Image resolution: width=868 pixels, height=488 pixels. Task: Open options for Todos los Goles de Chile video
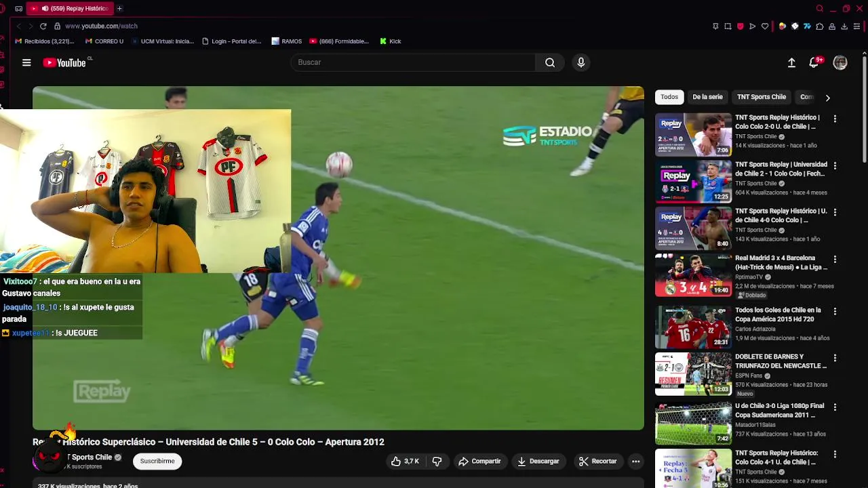click(835, 311)
